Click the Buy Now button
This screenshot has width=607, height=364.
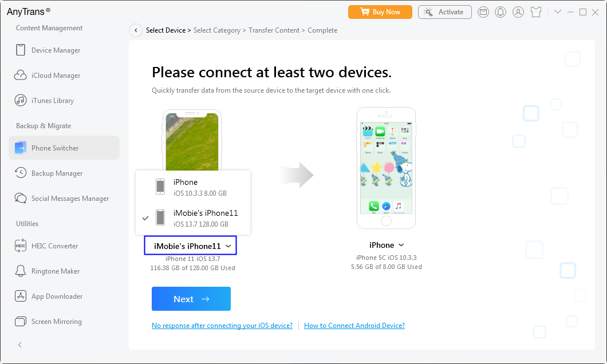click(380, 12)
